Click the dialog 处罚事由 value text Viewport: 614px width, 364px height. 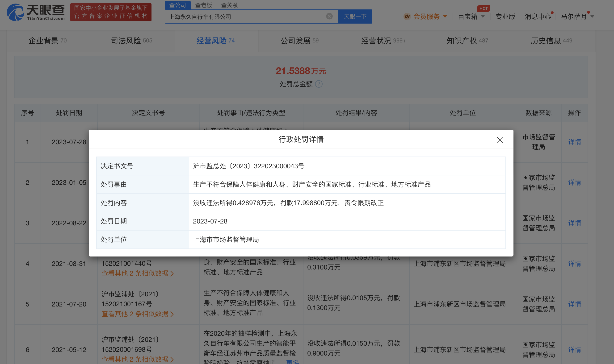[312, 184]
